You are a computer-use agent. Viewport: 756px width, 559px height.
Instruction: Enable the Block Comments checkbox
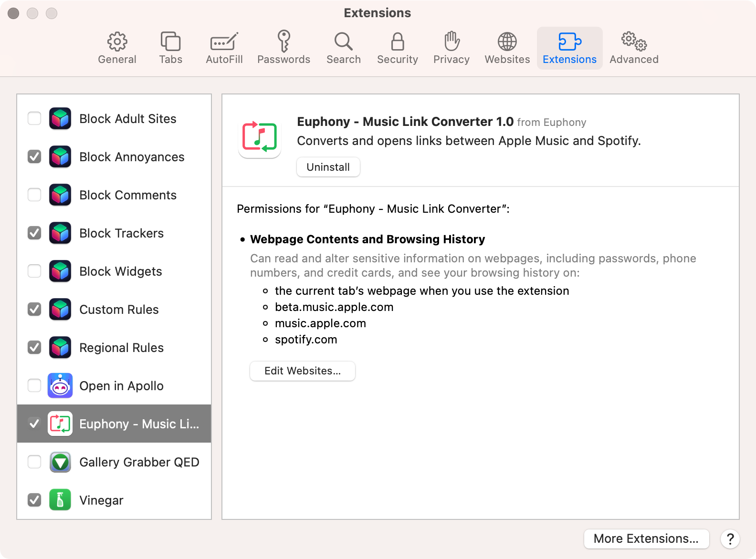point(34,195)
